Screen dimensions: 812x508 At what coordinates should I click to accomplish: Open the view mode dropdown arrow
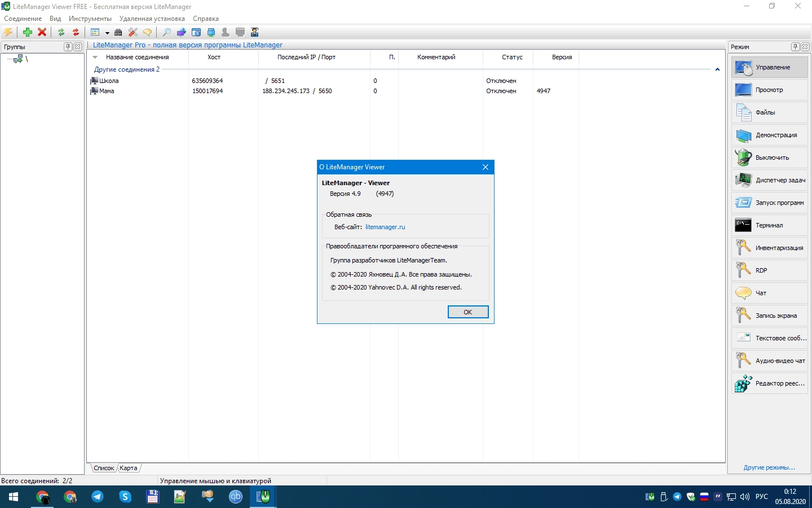(x=107, y=33)
